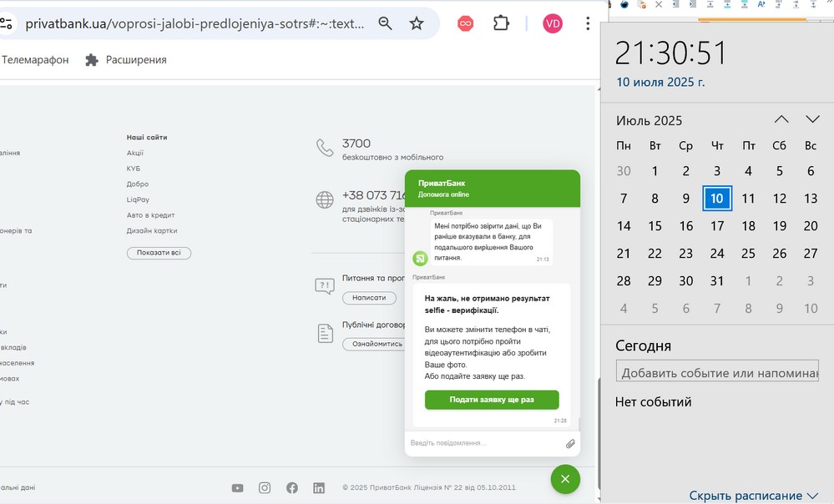Open the Chrome three-dot menu
The height and width of the screenshot is (504, 834).
[x=588, y=23]
